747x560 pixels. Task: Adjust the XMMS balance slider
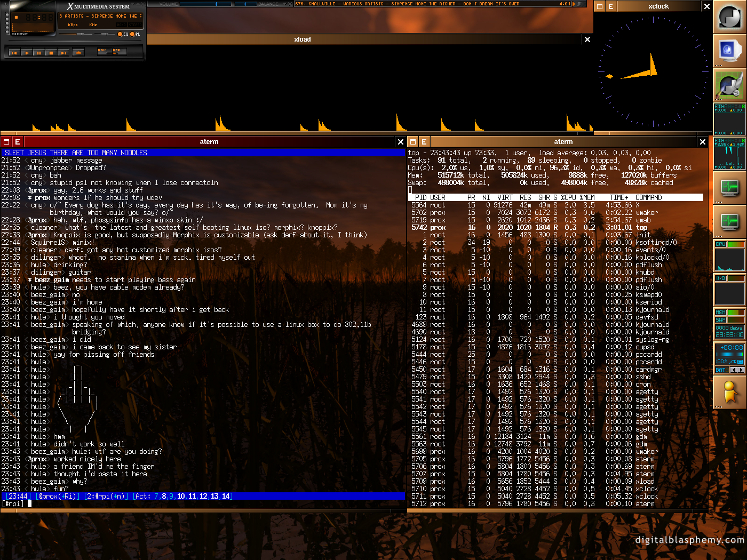pos(105,34)
